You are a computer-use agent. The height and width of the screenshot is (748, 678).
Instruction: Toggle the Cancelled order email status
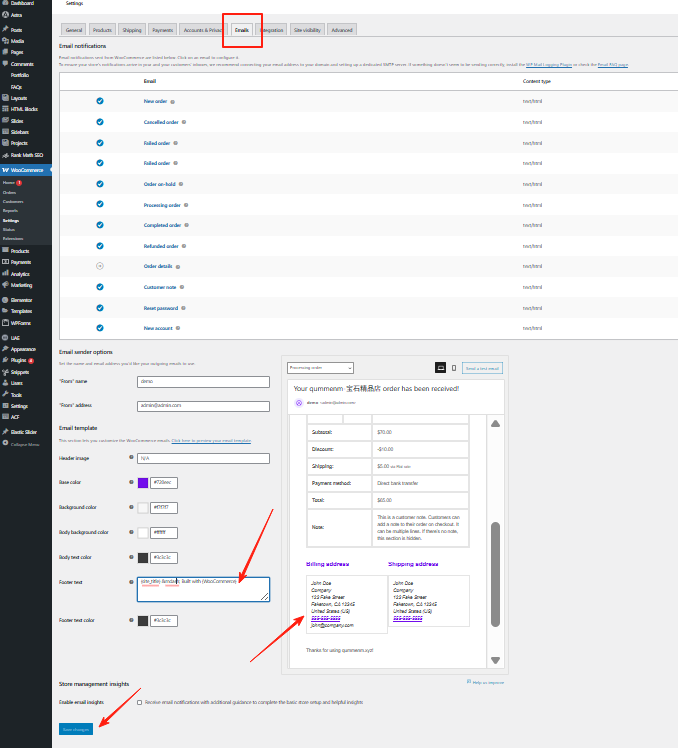(100, 122)
